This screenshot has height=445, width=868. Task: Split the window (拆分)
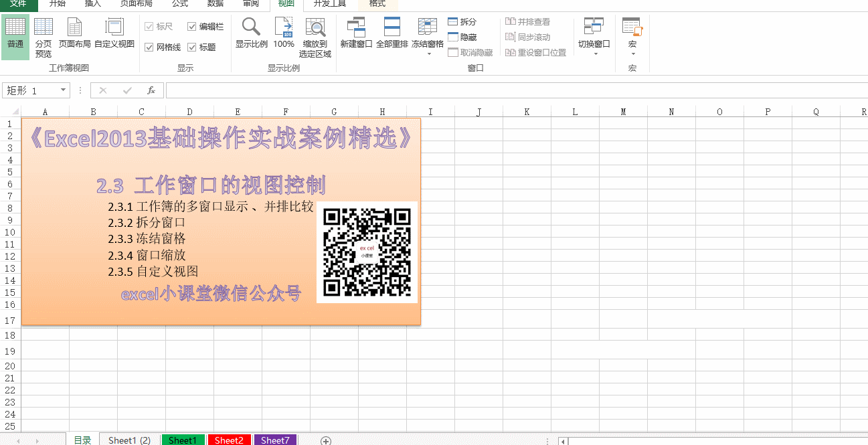click(x=462, y=22)
